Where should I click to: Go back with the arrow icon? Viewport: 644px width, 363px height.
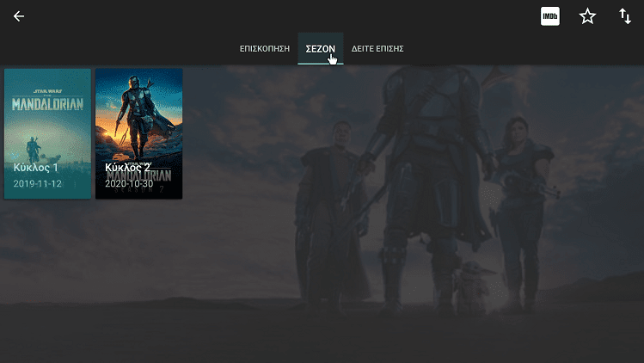(x=19, y=16)
